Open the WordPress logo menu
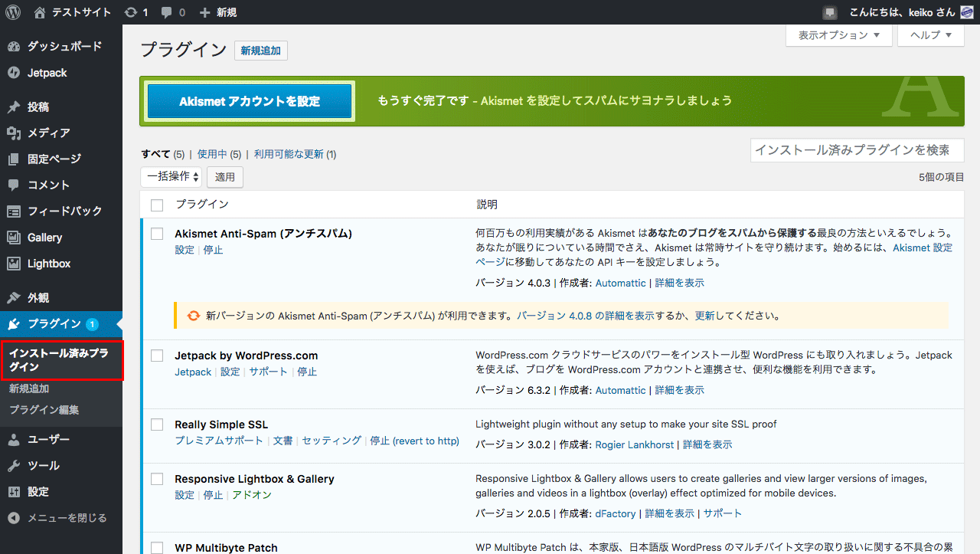Viewport: 980px width, 554px height. coord(12,12)
